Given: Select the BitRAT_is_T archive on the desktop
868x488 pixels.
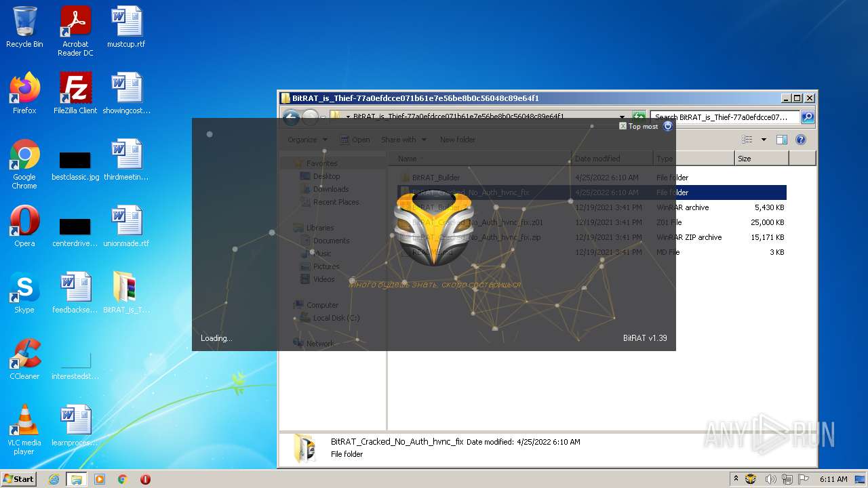Looking at the screenshot, I should click(x=126, y=293).
